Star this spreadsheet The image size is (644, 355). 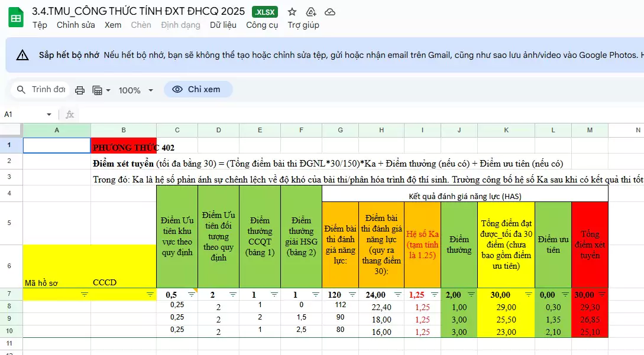pos(291,11)
